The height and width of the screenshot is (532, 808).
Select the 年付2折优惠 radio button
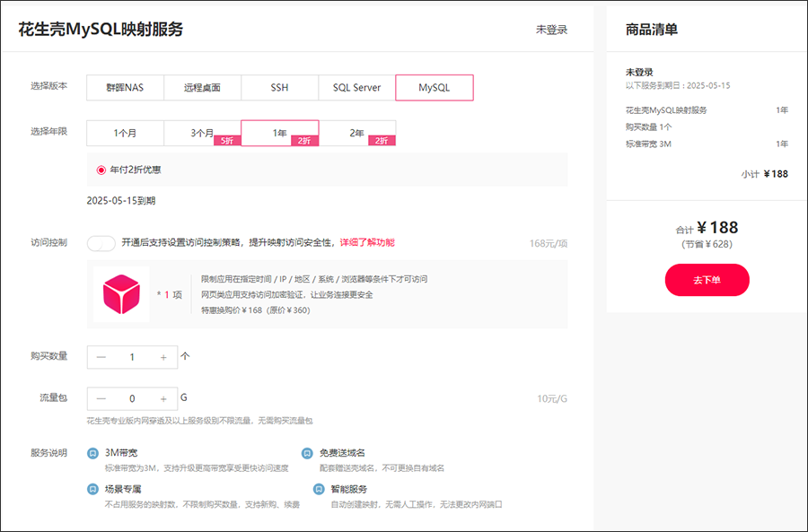point(101,170)
